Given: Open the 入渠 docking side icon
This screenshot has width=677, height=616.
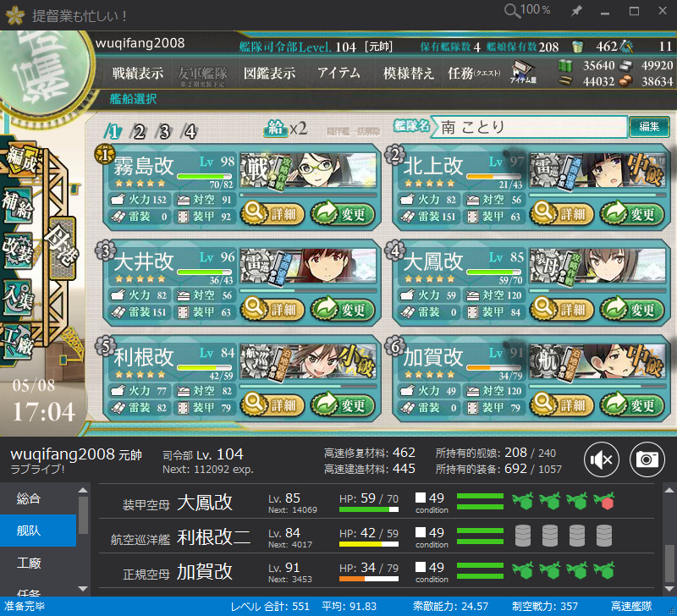Looking at the screenshot, I should click(18, 297).
